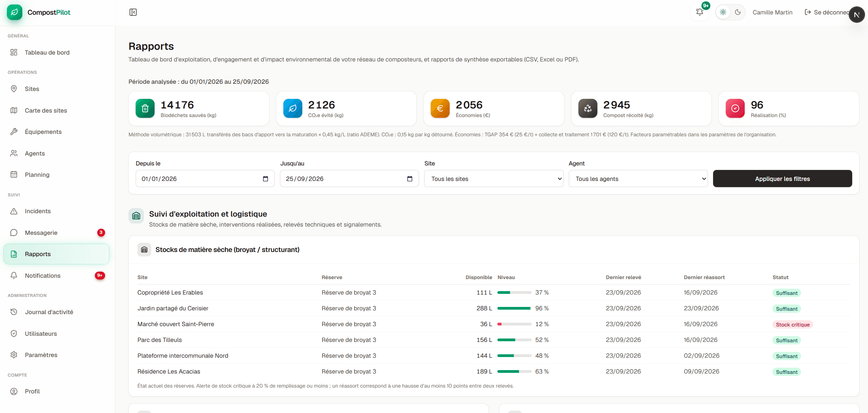Click the Incidents warning triangle icon
The height and width of the screenshot is (413, 868).
(14, 211)
